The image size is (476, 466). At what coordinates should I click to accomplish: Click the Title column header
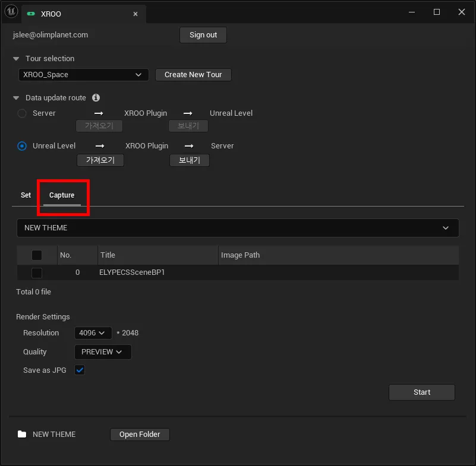click(158, 255)
